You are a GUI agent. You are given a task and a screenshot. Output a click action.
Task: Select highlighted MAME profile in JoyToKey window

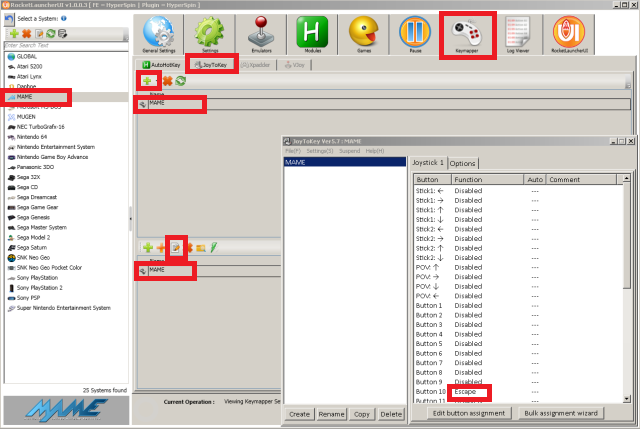tap(345, 162)
